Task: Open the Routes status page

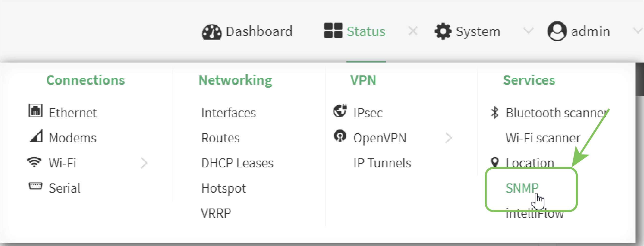Action: (220, 138)
